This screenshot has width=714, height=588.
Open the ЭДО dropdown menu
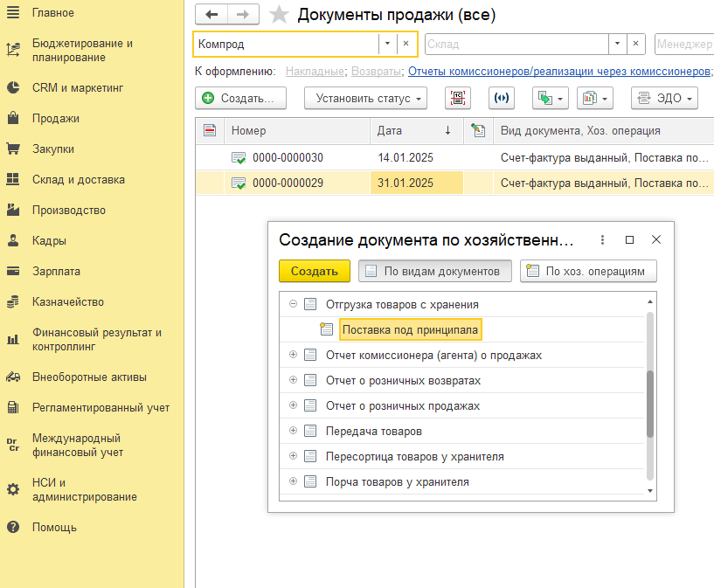664,99
